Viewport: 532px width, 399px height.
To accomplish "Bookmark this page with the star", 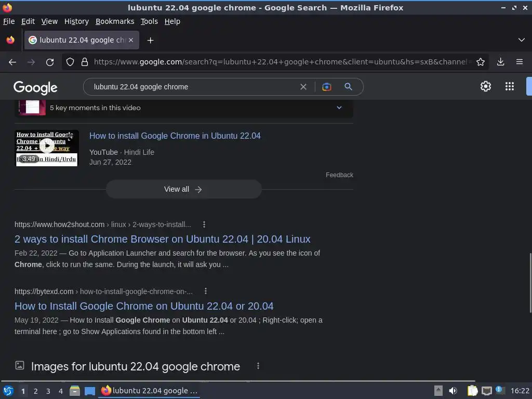I will pyautogui.click(x=481, y=62).
